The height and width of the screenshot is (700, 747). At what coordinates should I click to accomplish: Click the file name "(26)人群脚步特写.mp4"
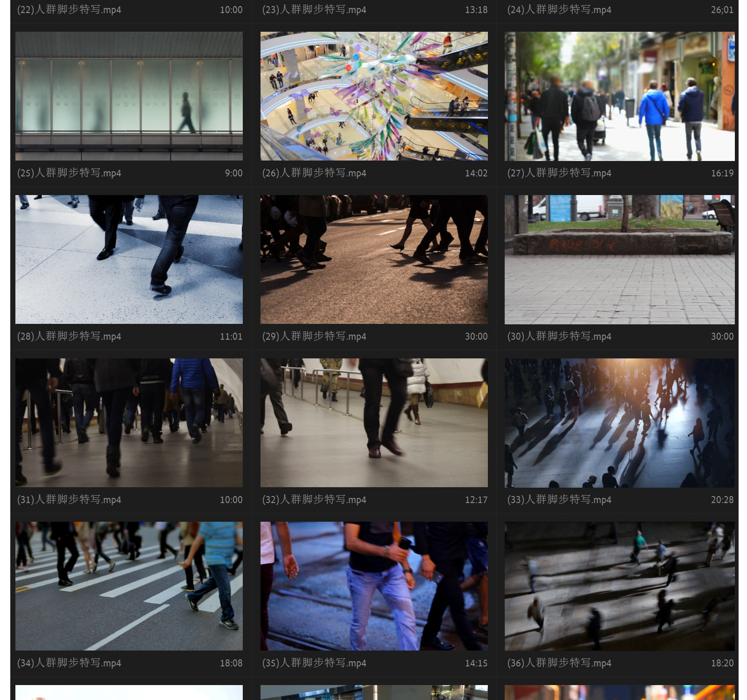[314, 173]
